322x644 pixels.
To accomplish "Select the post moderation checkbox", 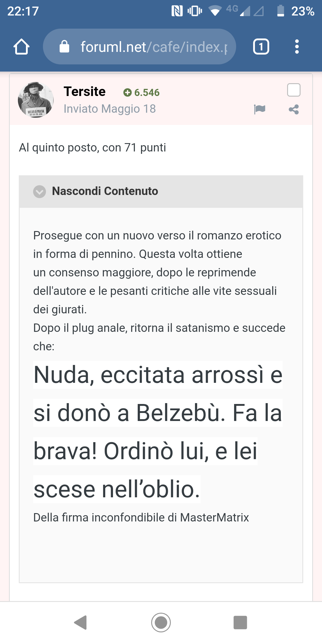I will (294, 90).
